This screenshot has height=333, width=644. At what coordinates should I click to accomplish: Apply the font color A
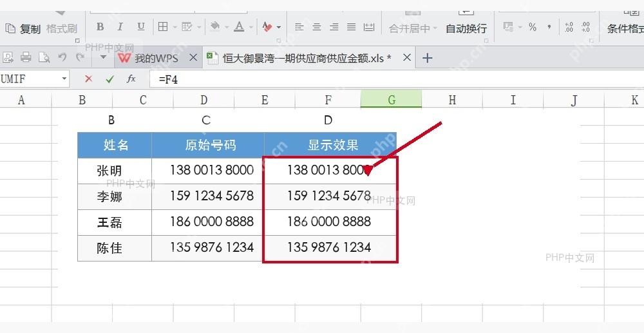click(x=239, y=26)
